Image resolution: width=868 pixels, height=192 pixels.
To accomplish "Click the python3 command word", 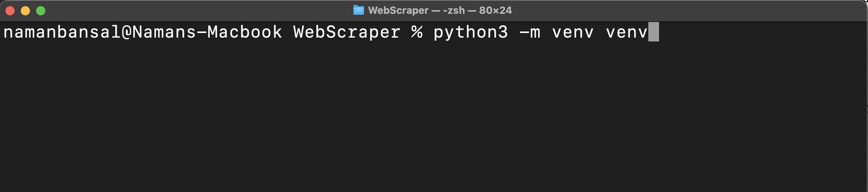I will 470,32.
